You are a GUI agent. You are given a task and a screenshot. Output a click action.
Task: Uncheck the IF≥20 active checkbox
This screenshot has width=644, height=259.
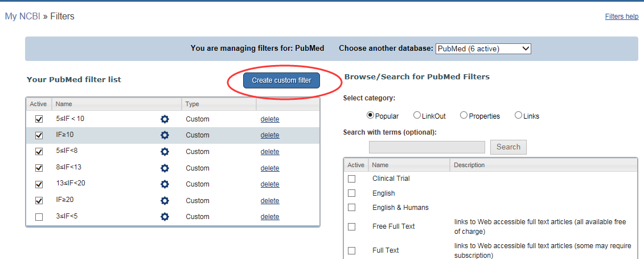coord(39,201)
